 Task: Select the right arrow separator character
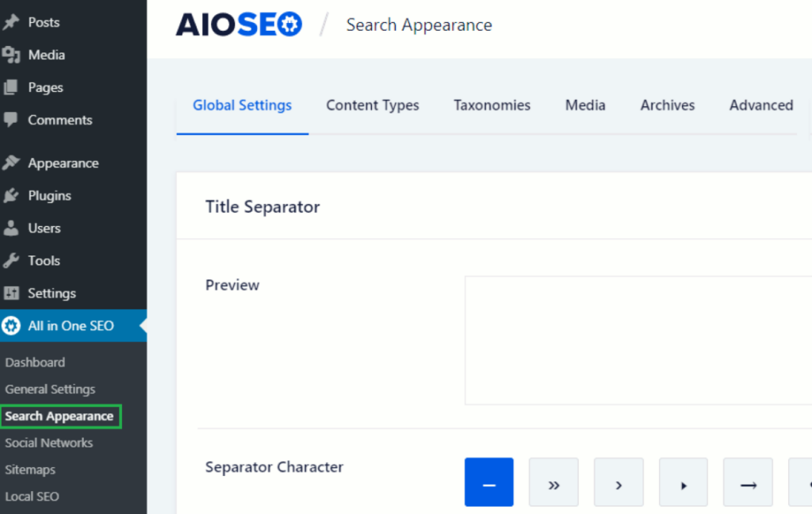click(x=748, y=481)
